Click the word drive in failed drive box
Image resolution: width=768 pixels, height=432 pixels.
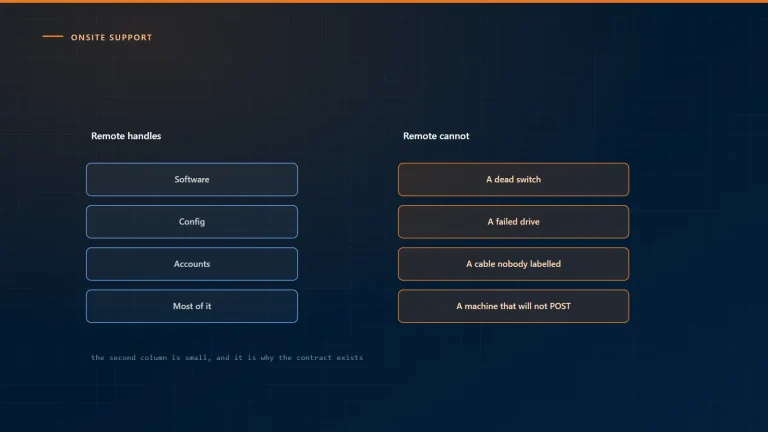coord(529,221)
